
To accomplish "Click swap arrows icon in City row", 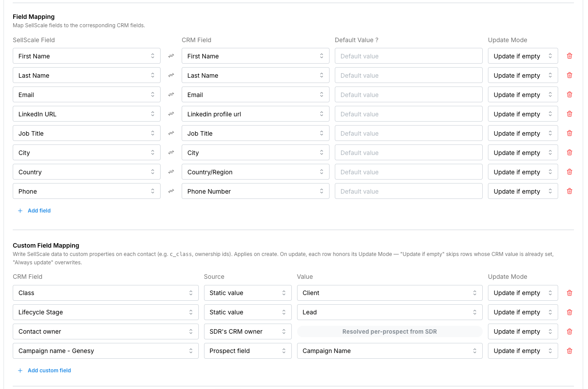I will [171, 152].
